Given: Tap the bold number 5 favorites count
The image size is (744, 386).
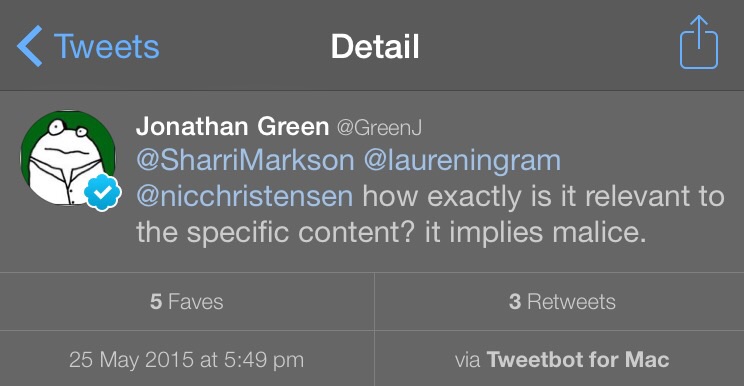Looking at the screenshot, I should pyautogui.click(x=156, y=302).
